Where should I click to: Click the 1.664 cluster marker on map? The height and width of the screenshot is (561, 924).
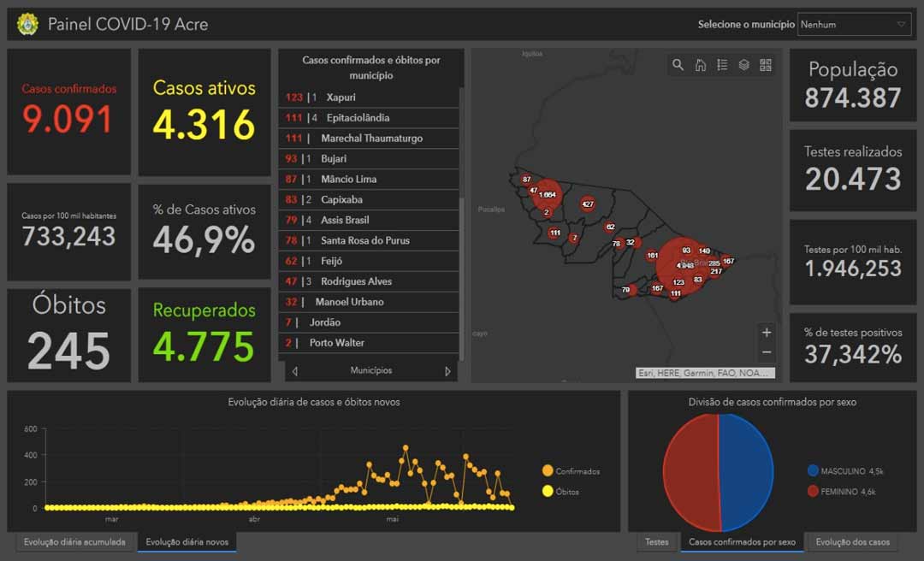click(547, 195)
